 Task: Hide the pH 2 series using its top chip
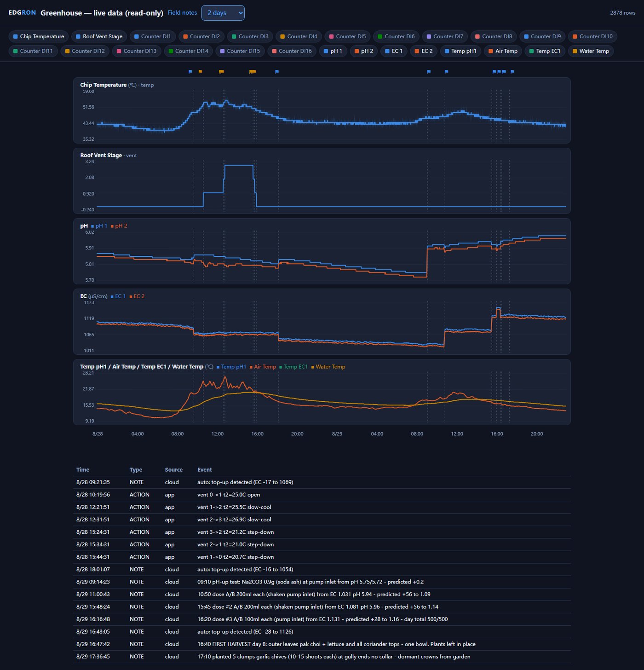click(x=364, y=51)
